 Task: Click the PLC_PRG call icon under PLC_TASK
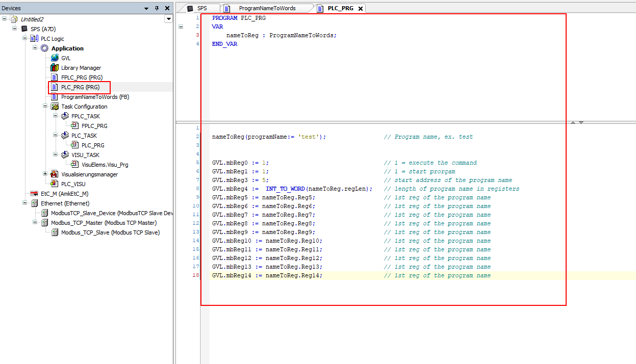75,145
